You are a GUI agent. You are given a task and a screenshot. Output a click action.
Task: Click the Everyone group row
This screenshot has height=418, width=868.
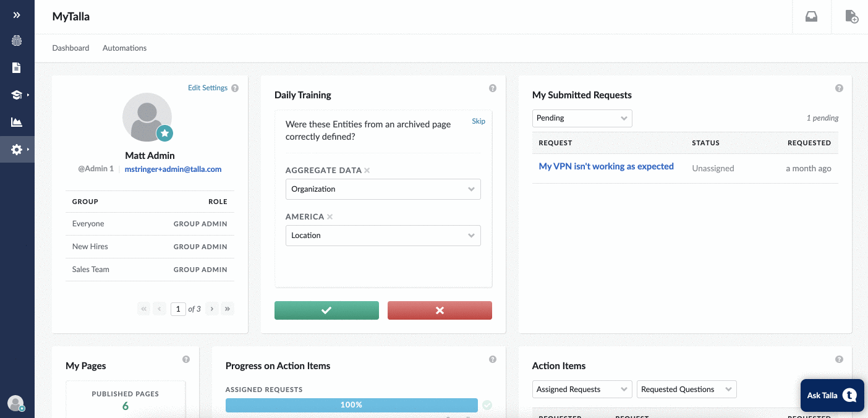point(150,224)
